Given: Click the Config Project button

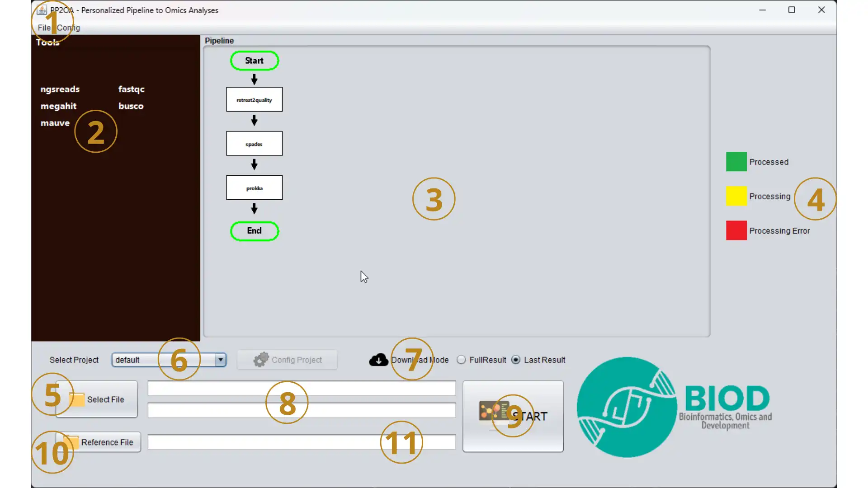Looking at the screenshot, I should [288, 359].
